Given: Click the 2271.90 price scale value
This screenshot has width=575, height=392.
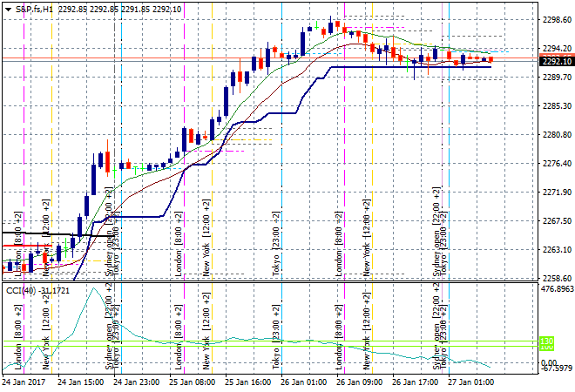Looking at the screenshot, I should [557, 192].
